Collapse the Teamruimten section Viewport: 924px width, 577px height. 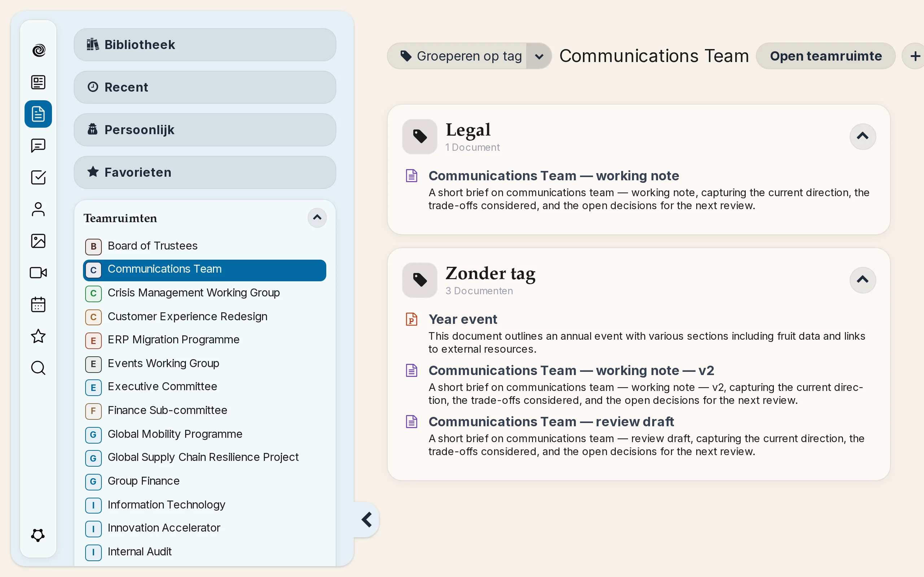[317, 218]
